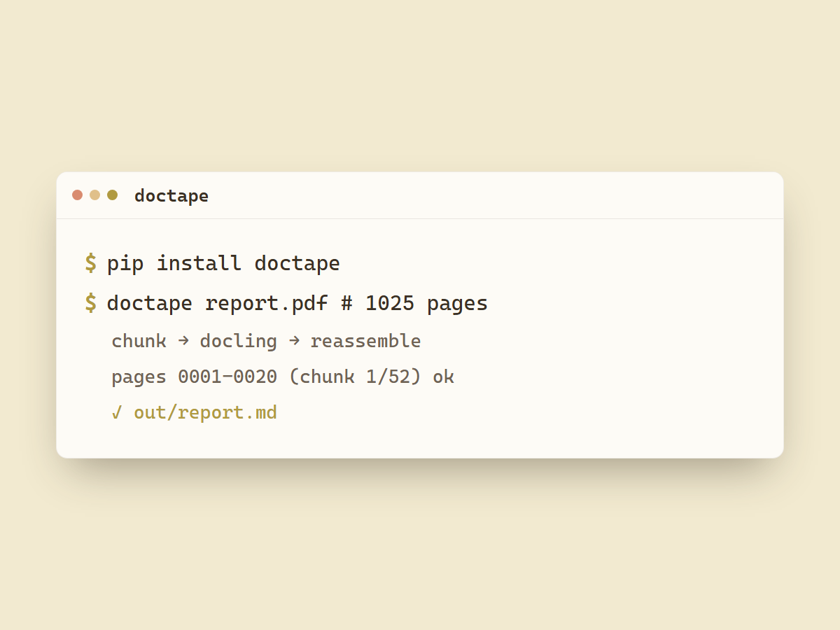The height and width of the screenshot is (630, 840).
Task: Click the word docling in pipeline
Action: pyautogui.click(x=238, y=342)
